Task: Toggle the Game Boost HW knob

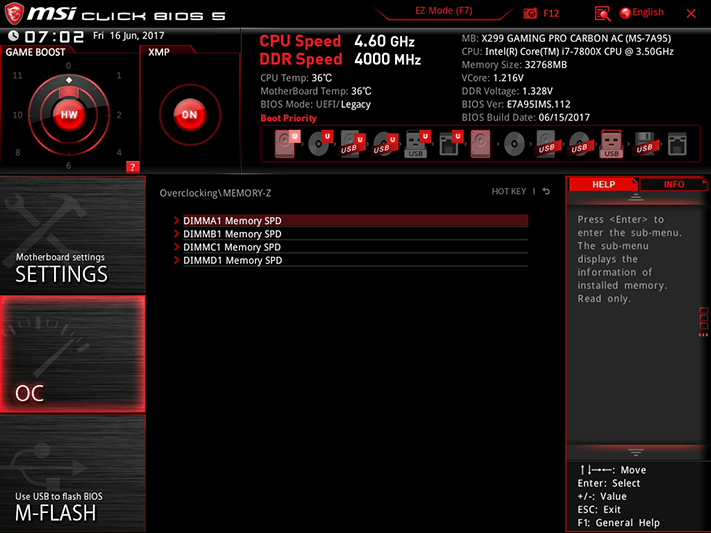Action: pos(69,114)
